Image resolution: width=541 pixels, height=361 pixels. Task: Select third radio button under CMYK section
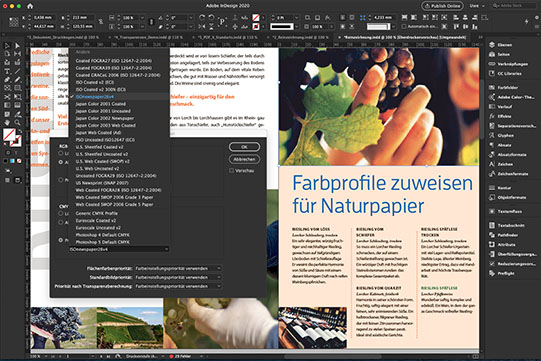(61, 240)
